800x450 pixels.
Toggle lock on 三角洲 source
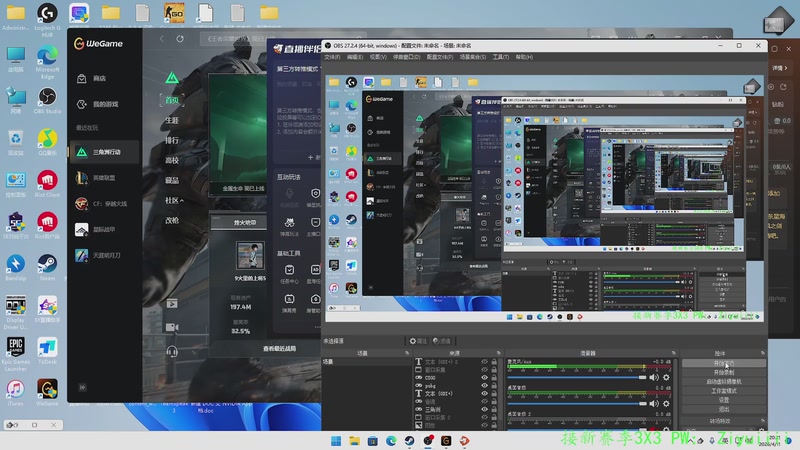(494, 410)
